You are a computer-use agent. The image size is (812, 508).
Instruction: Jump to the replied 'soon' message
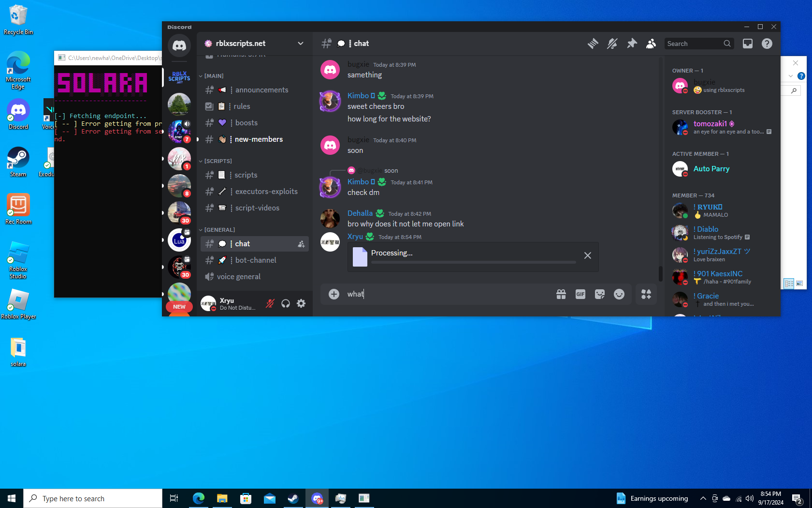coord(391,170)
